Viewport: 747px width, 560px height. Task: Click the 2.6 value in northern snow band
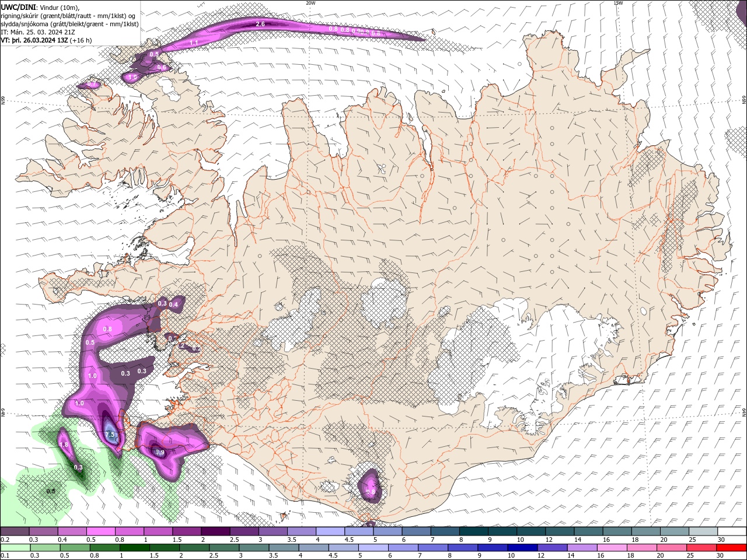point(260,24)
